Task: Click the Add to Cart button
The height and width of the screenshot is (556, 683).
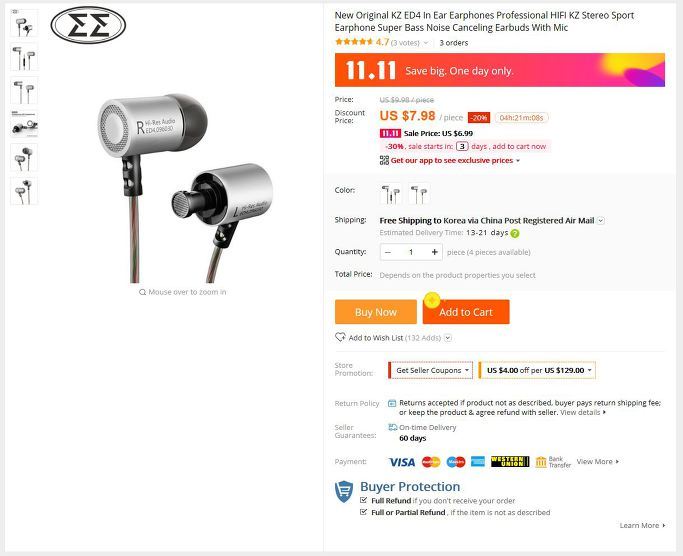Action: point(466,312)
